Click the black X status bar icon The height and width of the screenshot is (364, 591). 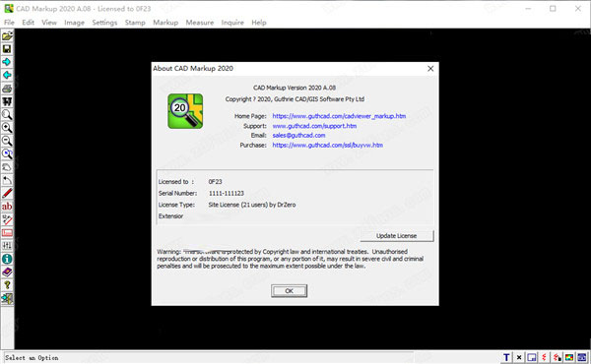pos(519,357)
